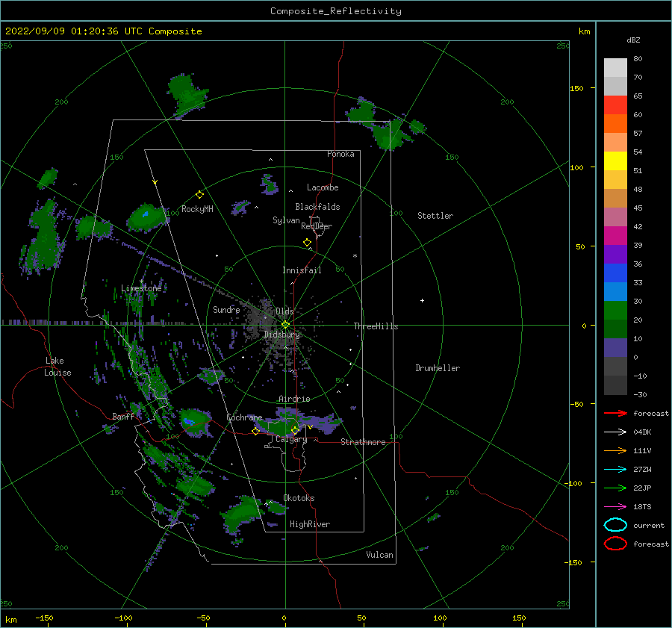This screenshot has height=628, width=672.
Task: Click the magenta swatch between 42 and 39 dBZ
Action: click(x=615, y=236)
